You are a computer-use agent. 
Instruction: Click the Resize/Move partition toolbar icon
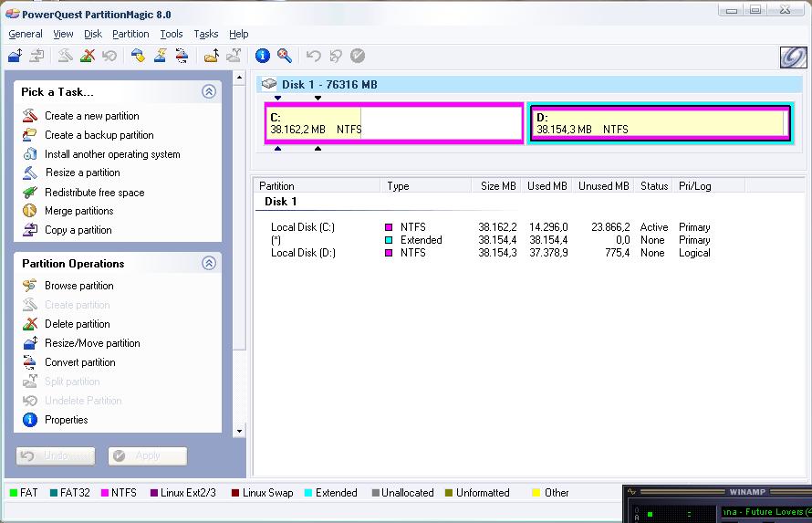[x=15, y=56]
